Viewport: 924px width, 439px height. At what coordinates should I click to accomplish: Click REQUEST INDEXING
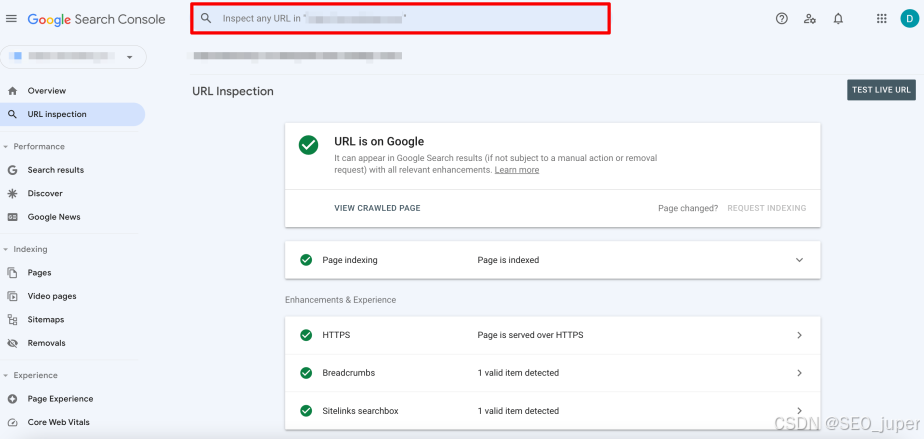pyautogui.click(x=767, y=208)
